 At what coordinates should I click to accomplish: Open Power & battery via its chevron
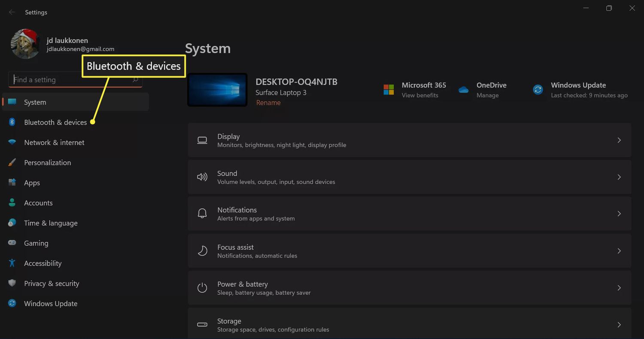point(619,288)
